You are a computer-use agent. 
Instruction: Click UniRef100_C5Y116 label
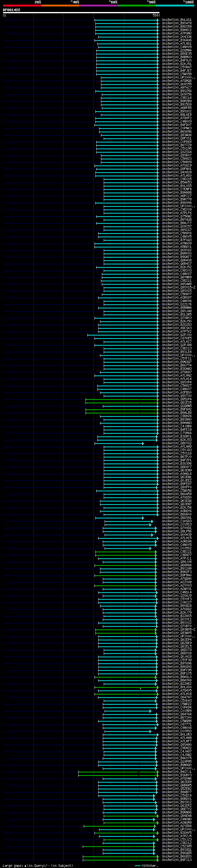(176, 454)
